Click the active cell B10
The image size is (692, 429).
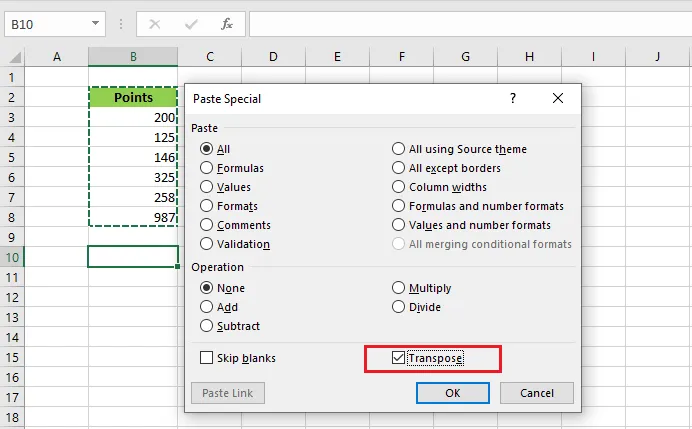(x=133, y=257)
